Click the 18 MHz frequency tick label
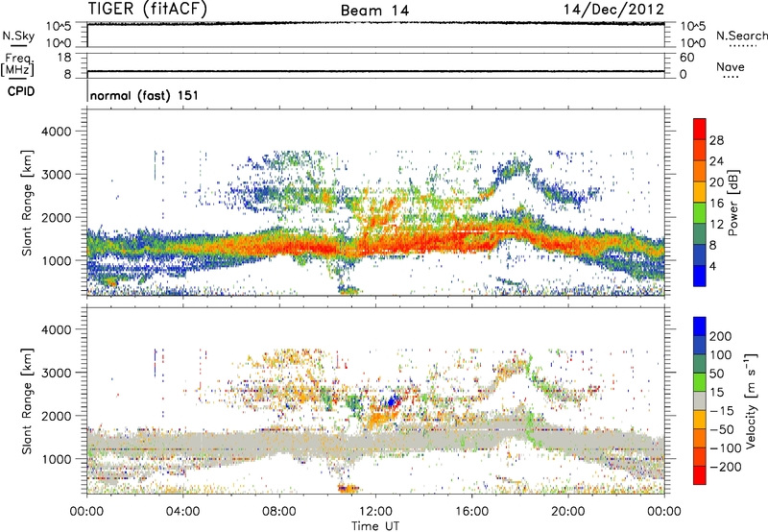The image size is (768, 532). pos(64,58)
